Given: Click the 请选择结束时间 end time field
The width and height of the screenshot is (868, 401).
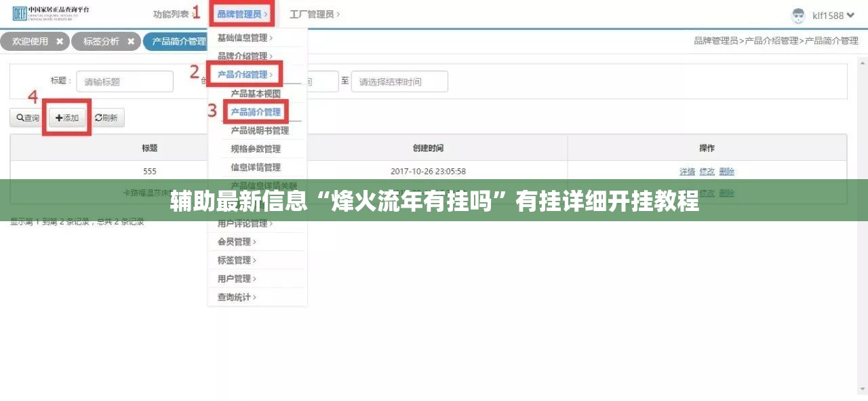Looking at the screenshot, I should pos(399,81).
